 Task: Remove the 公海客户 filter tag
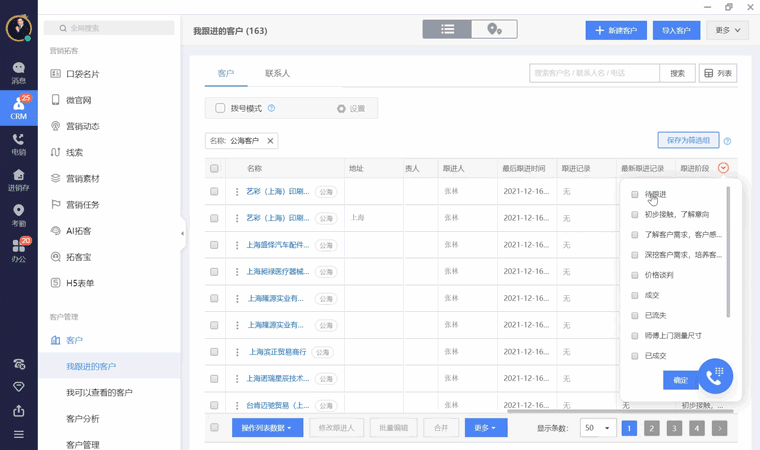270,141
